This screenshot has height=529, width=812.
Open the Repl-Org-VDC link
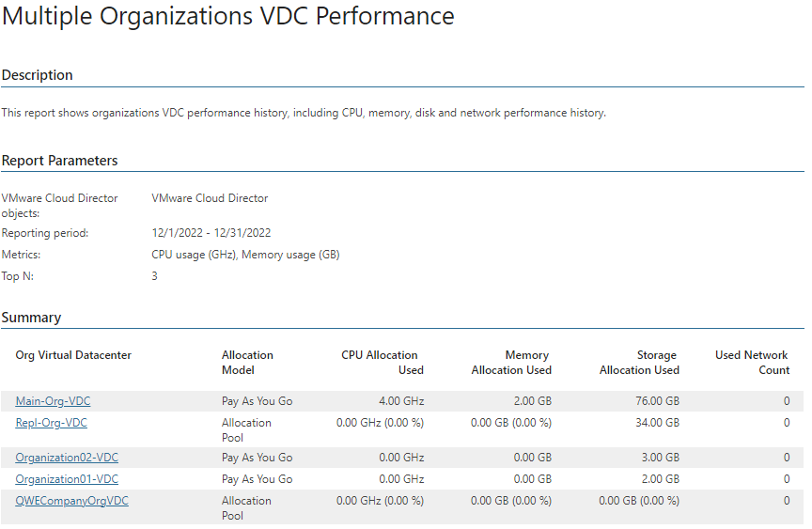(52, 423)
